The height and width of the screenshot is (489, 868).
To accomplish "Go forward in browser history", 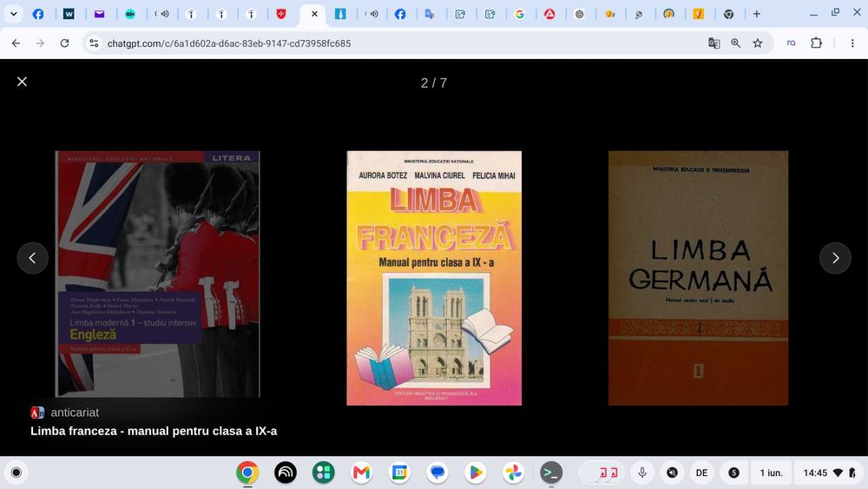I will tap(40, 43).
